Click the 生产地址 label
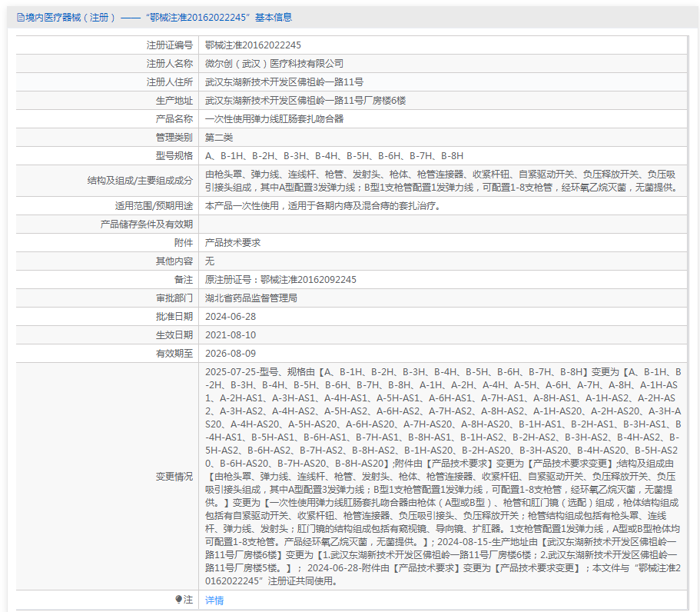The width and height of the screenshot is (700, 612). pyautogui.click(x=174, y=101)
